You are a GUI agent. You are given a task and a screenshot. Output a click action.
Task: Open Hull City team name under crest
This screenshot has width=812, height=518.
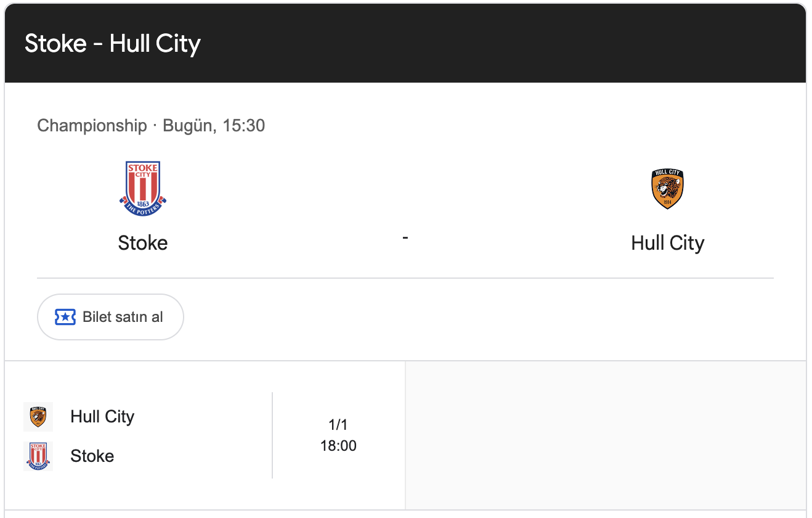pyautogui.click(x=667, y=243)
